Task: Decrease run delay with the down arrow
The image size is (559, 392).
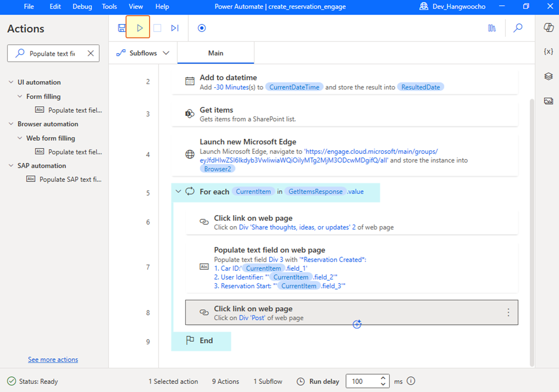Action: 383,384
